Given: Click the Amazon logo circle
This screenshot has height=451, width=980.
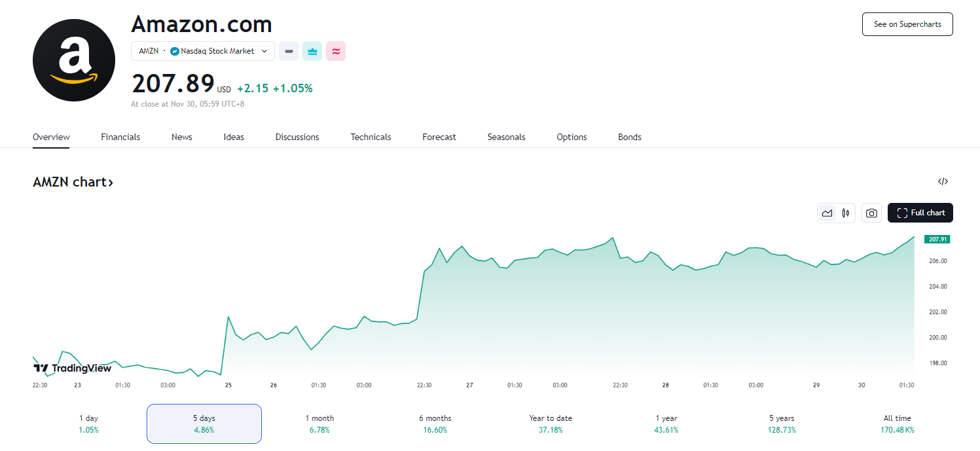Looking at the screenshot, I should coord(74,60).
